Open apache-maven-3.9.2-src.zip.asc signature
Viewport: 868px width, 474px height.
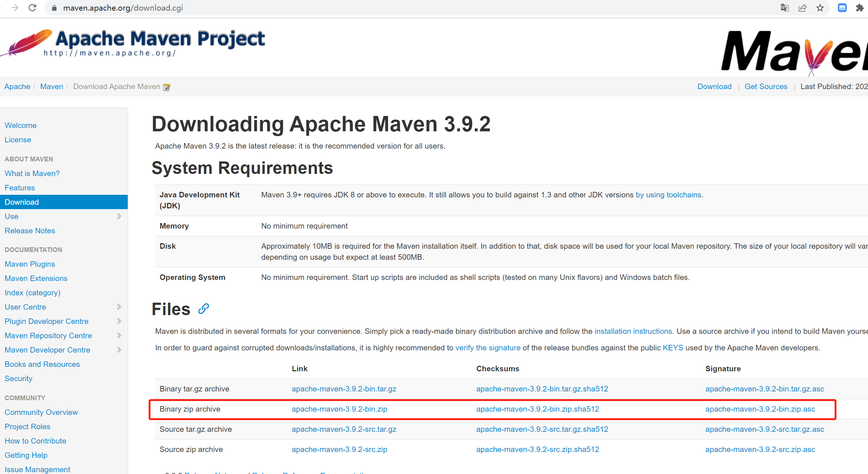pyautogui.click(x=760, y=449)
